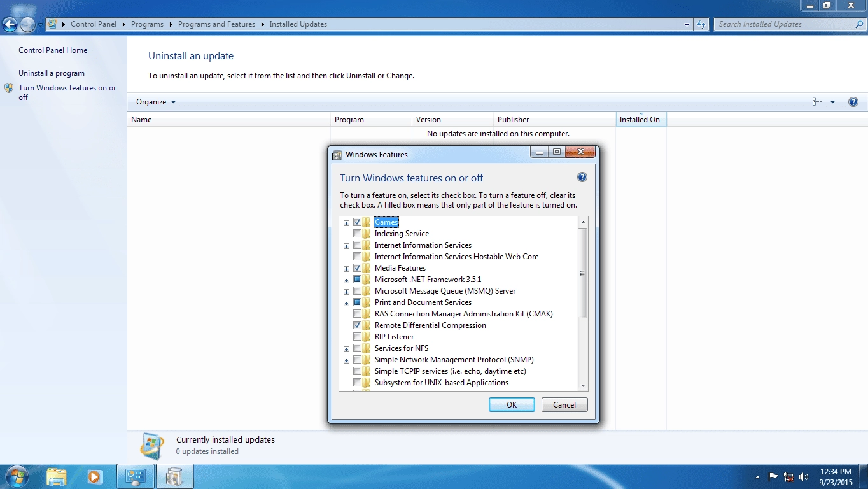Expand the Games tree node
This screenshot has width=868, height=489.
(x=346, y=223)
